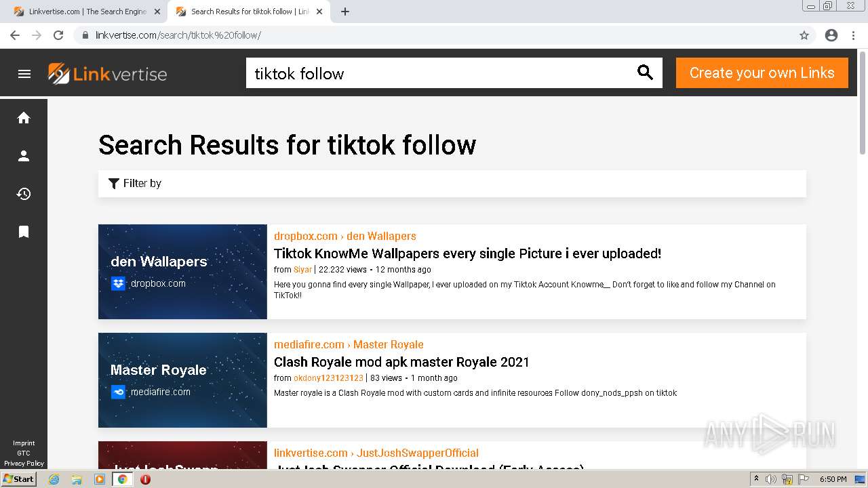The image size is (868, 488).
Task: Click the Chrome taskbar icon
Action: pos(123,479)
